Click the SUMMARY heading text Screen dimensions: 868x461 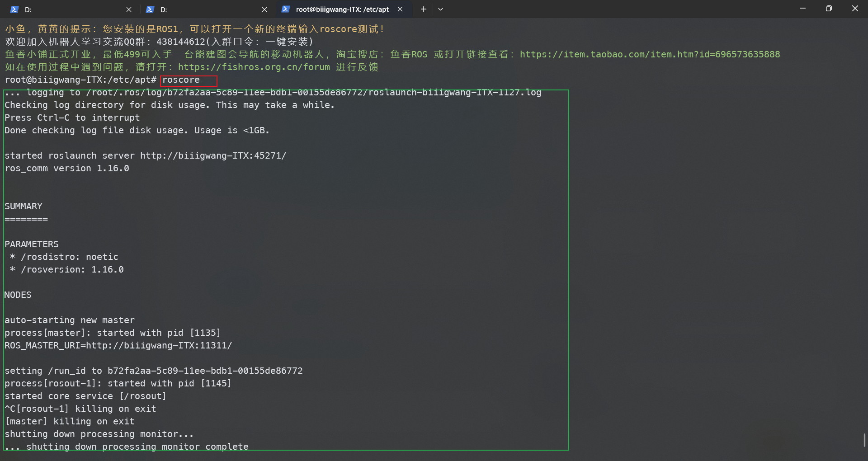24,206
